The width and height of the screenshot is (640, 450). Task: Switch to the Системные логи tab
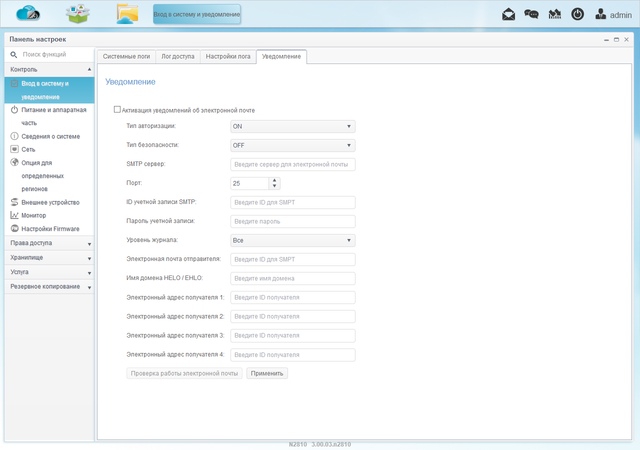tap(126, 56)
